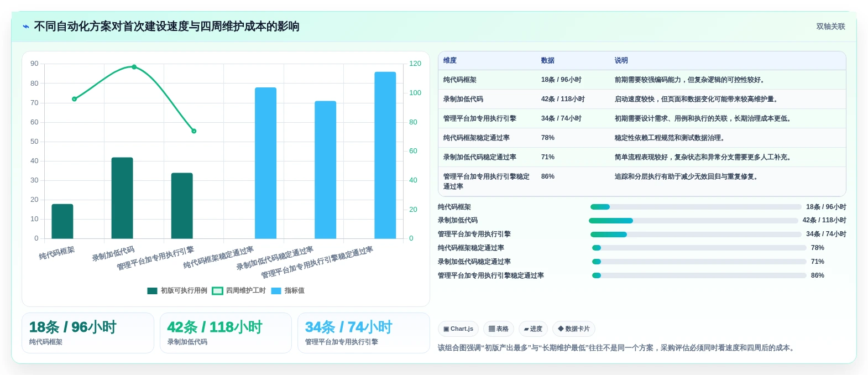Click the 纯代码框架稳定通过率 progress bar
This screenshot has width=868, height=375.
tap(699, 248)
